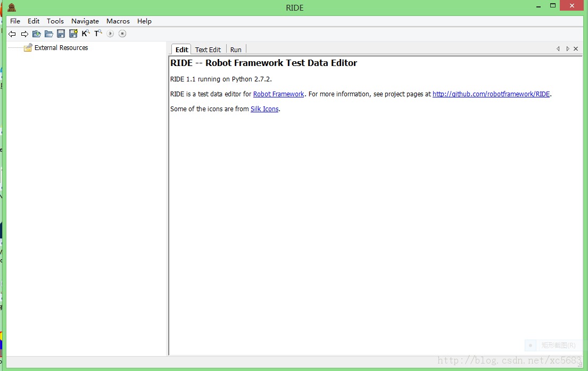Click the Go Forward arrow in toolbar

(24, 34)
